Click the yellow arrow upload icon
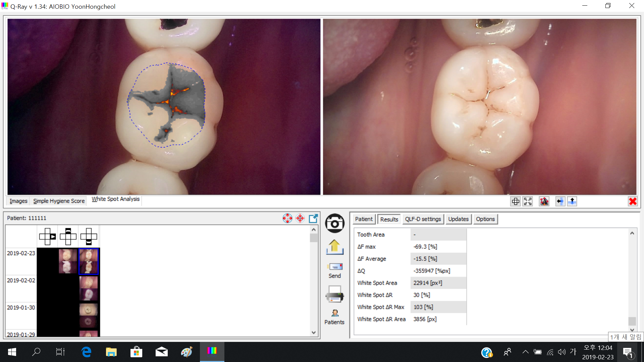Viewport: 644px width, 362px height. (x=334, y=247)
